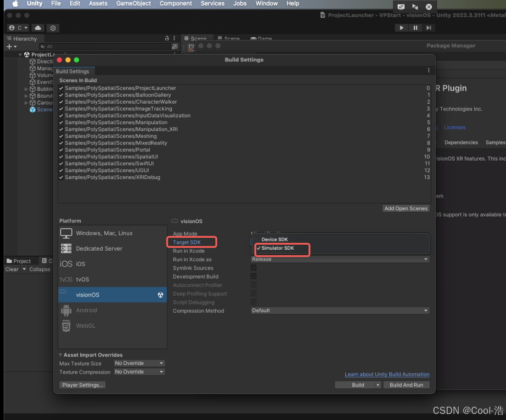
Task: Choose Device SDK from Target SDK list
Action: pyautogui.click(x=275, y=239)
